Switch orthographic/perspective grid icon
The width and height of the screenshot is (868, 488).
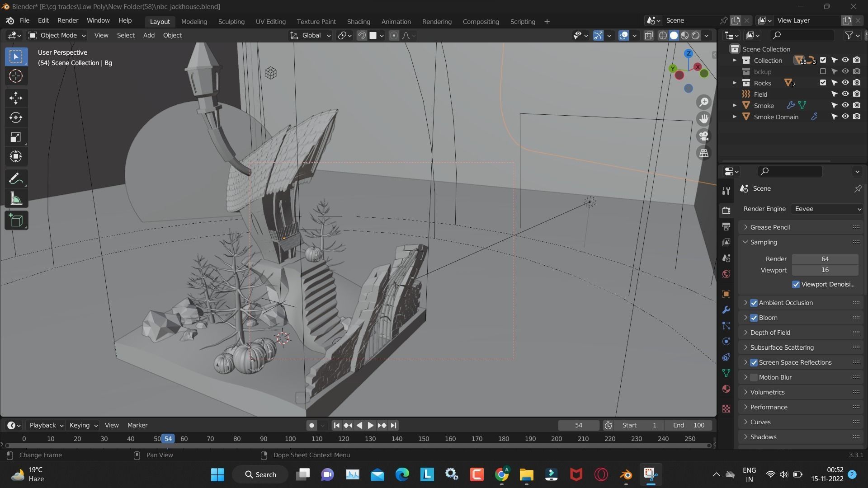click(x=703, y=153)
